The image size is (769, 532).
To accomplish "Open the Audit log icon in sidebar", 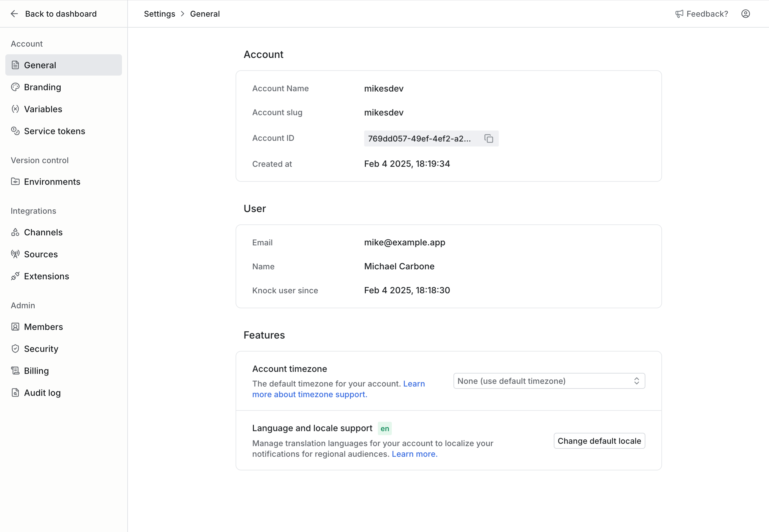I will [x=15, y=393].
